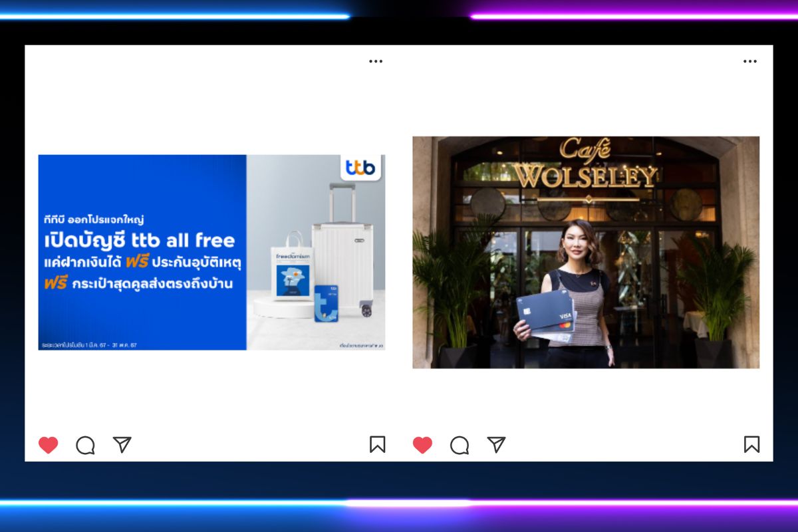Click the ttb logo in the banner

click(x=361, y=167)
